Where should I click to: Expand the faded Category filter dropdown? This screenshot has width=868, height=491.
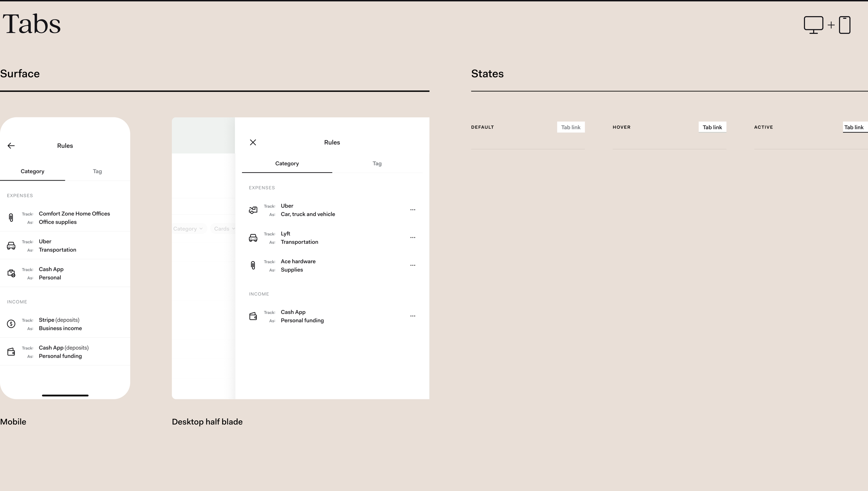click(x=188, y=229)
